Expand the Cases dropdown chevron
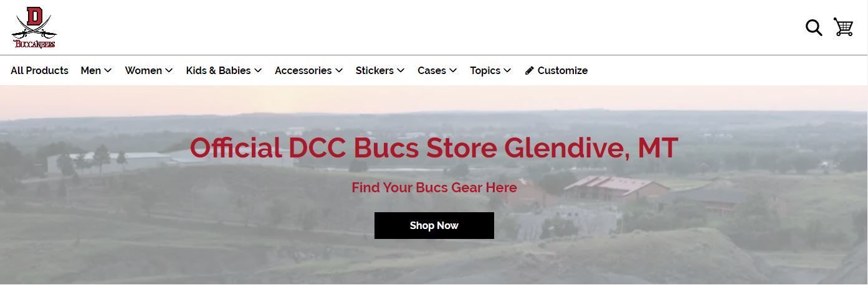The width and height of the screenshot is (868, 285). pyautogui.click(x=453, y=70)
